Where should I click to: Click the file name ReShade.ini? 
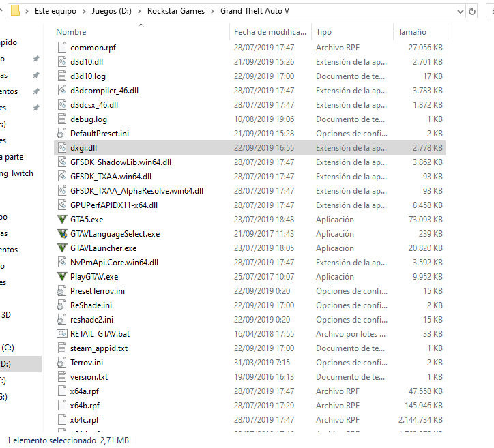pos(91,305)
